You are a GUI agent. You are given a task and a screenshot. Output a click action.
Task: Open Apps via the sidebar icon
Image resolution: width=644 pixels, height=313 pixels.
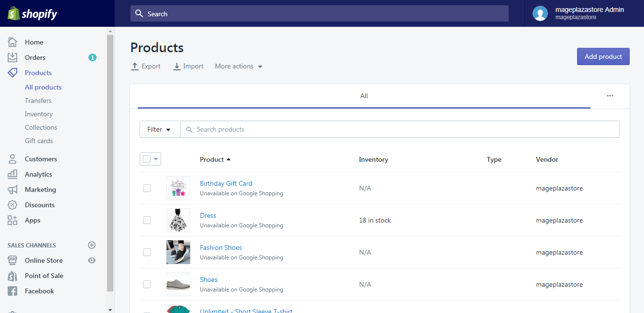pos(13,220)
